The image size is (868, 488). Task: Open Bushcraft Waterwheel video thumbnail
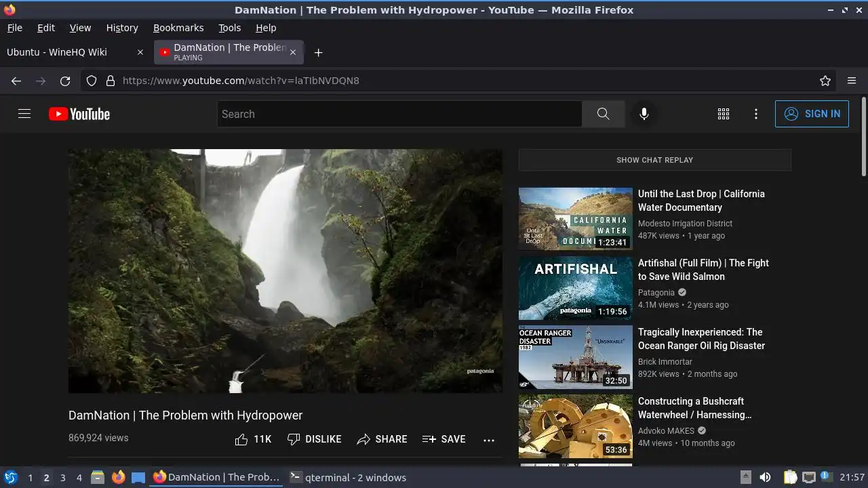(576, 426)
